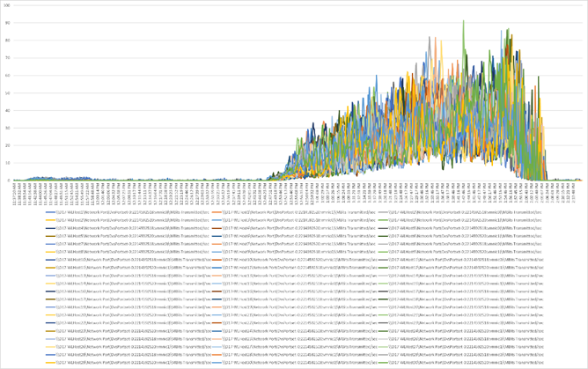
Task: Select legend entry Host4 vmnic1 MBits Transmitted/sec
Action: [294, 228]
